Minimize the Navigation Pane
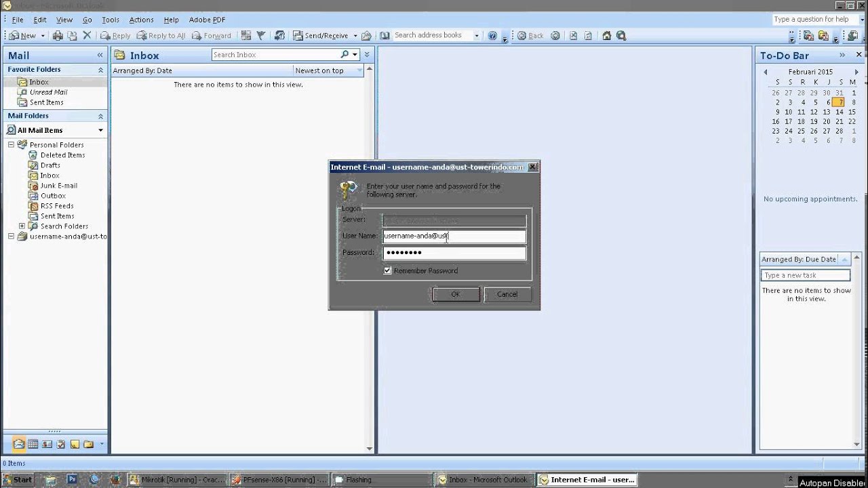The height and width of the screenshot is (488, 868). click(100, 55)
